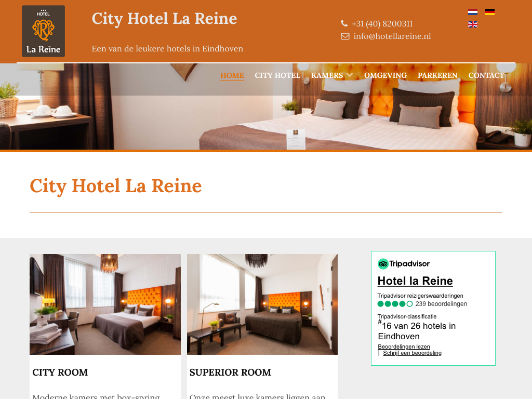Click the info@hotellareine.nl email link
This screenshot has width=532, height=399.
click(392, 36)
